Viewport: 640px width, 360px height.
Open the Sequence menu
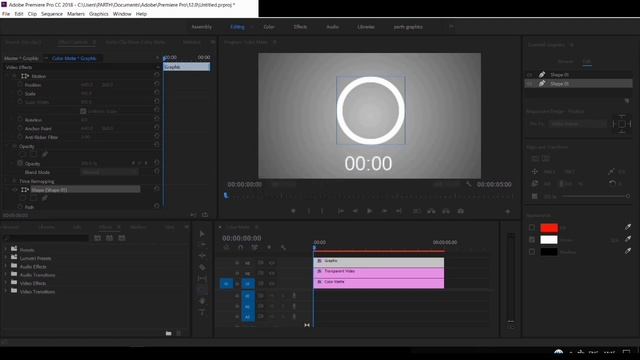coord(52,13)
